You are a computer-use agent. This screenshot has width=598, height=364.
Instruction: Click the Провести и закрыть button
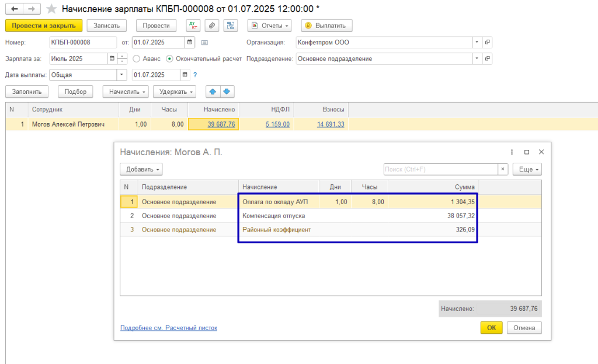pyautogui.click(x=44, y=26)
